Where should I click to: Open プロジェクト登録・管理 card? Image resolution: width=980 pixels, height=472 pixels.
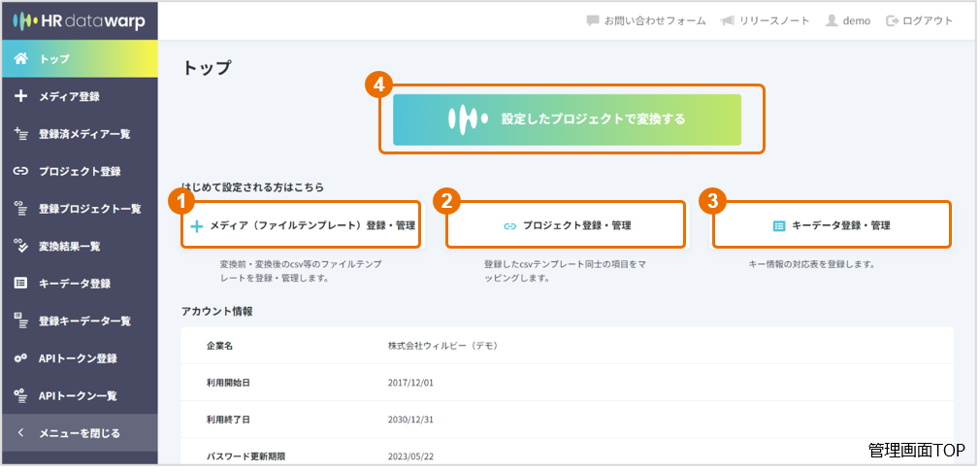(567, 225)
